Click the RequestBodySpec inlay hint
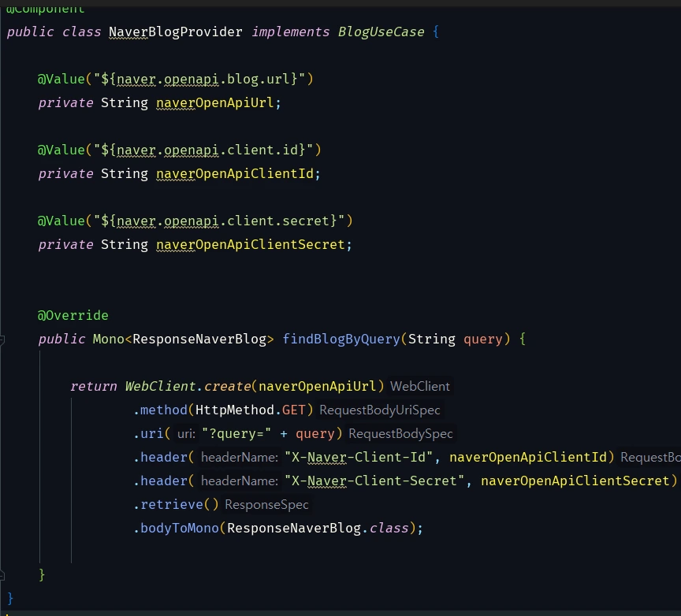This screenshot has height=616, width=681. [400, 434]
